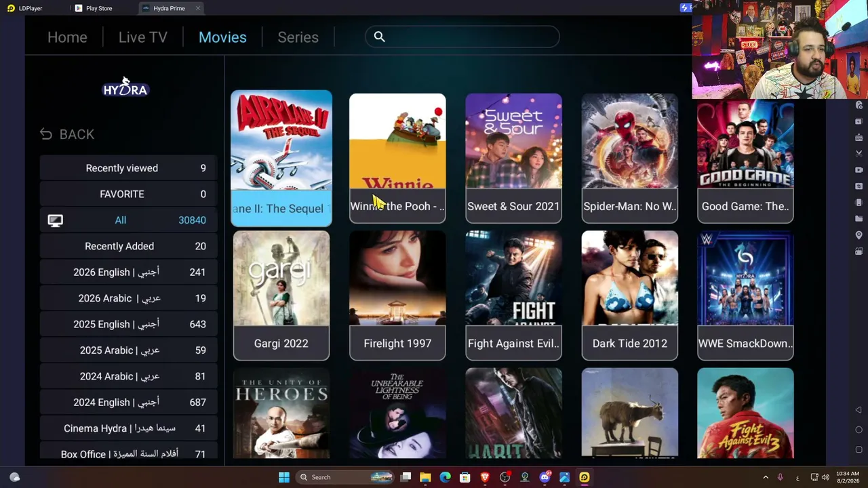The width and height of the screenshot is (868, 488).
Task: Click the microphone tray icon
Action: click(781, 477)
